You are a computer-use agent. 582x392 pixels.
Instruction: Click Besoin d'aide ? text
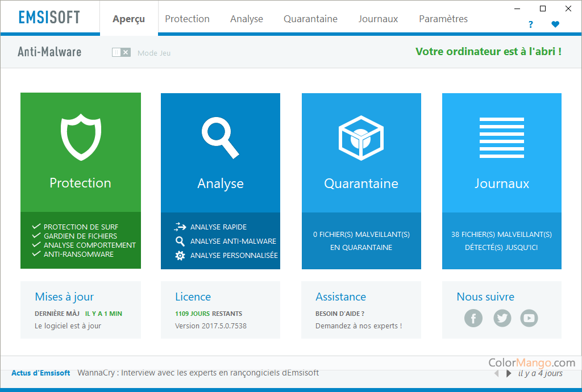(x=340, y=314)
